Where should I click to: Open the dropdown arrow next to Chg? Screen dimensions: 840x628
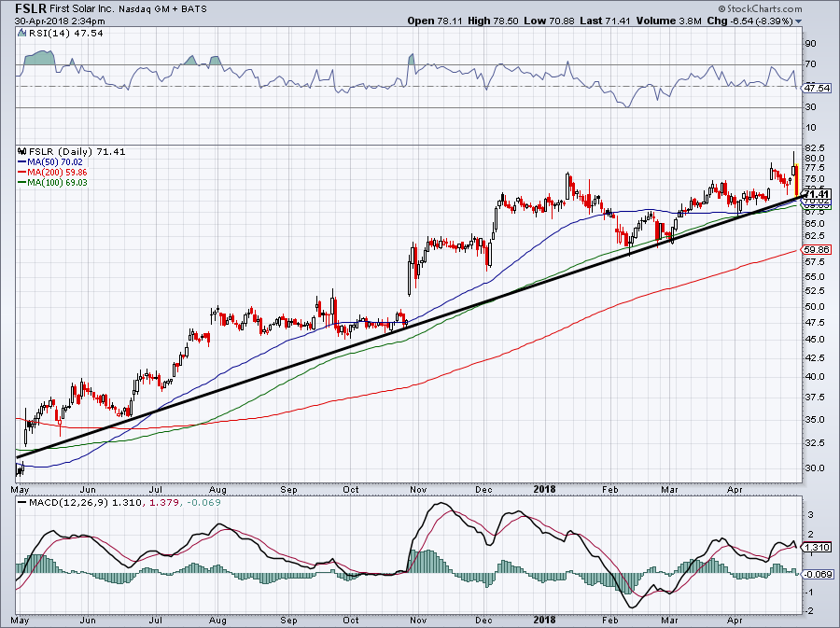(x=799, y=21)
